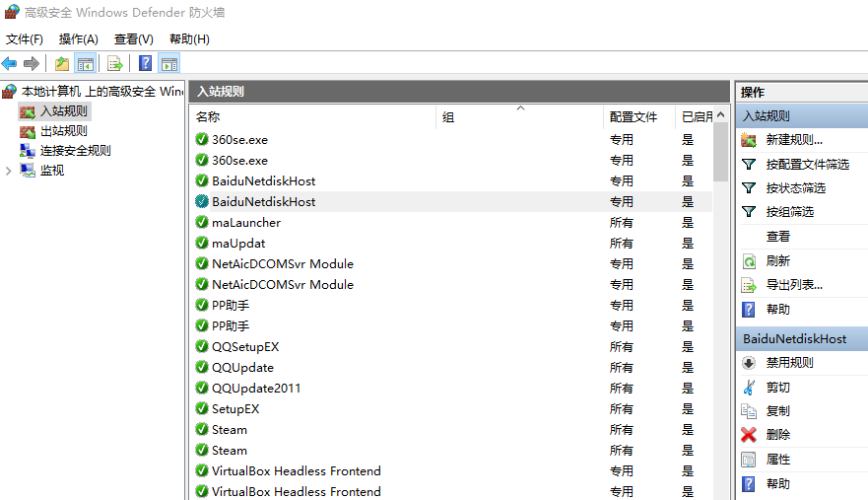Open the 文件(F) menu

pos(25,39)
